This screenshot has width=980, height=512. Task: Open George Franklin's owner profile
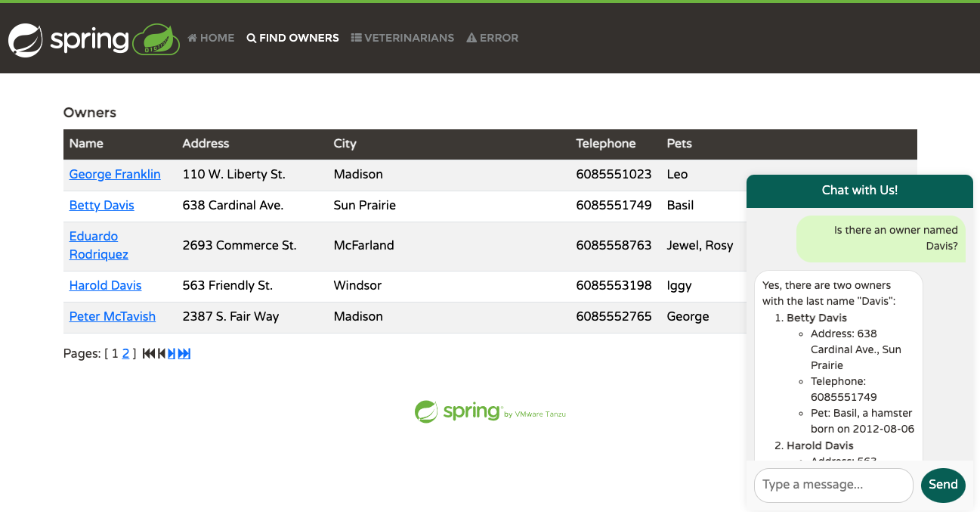tap(115, 175)
